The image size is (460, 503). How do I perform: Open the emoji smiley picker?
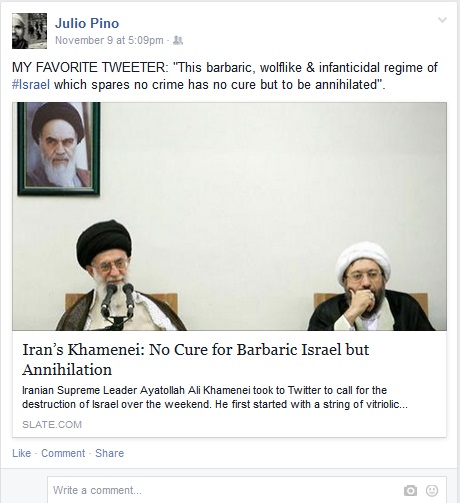pos(432,490)
